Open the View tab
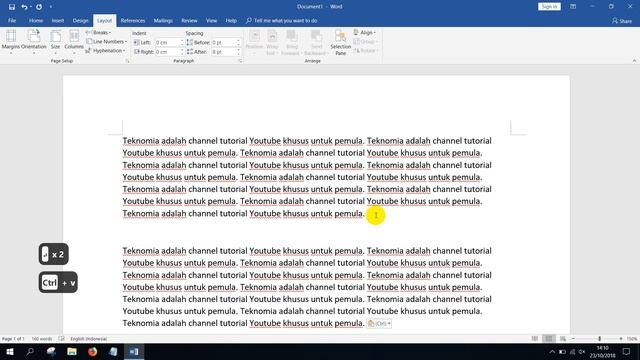This screenshot has height=360, width=640. pos(211,20)
